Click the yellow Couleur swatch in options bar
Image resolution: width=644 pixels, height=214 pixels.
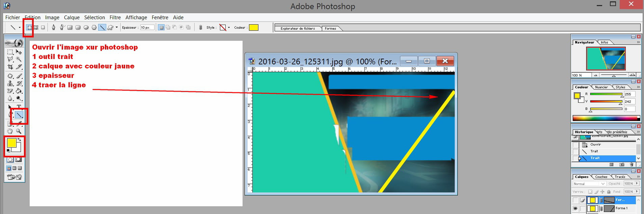[254, 28]
